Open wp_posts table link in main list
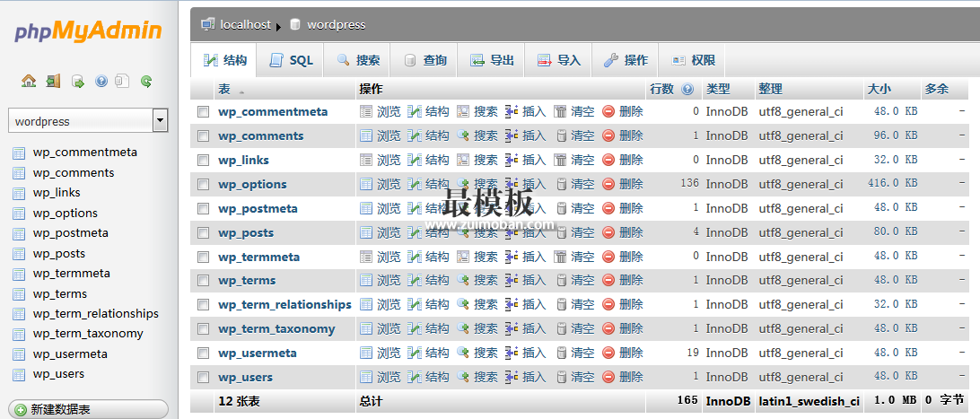 click(246, 232)
